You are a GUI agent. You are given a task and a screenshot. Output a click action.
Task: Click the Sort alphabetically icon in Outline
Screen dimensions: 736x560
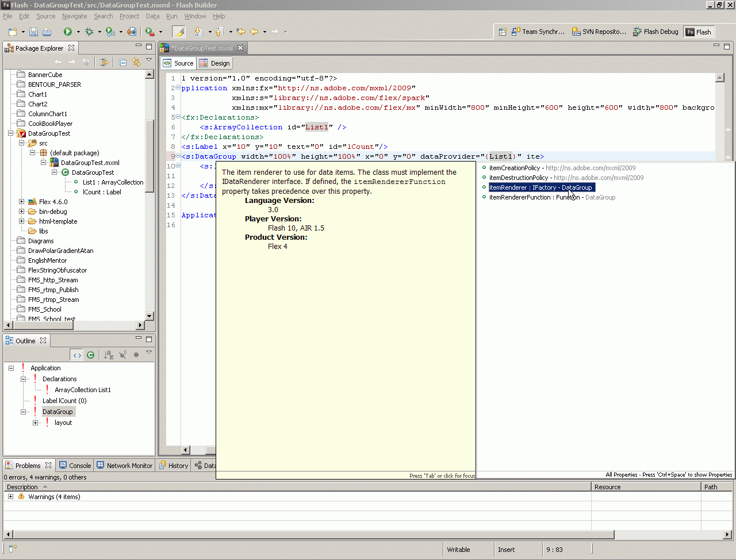[x=109, y=355]
